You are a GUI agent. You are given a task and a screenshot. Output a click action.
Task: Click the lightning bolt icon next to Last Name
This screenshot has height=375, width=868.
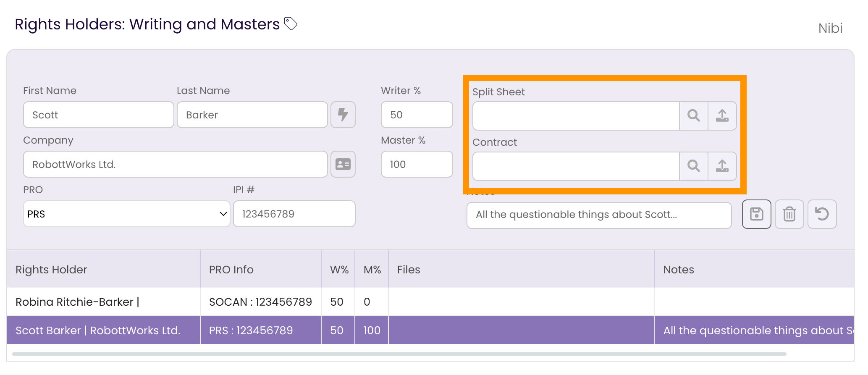tap(343, 115)
